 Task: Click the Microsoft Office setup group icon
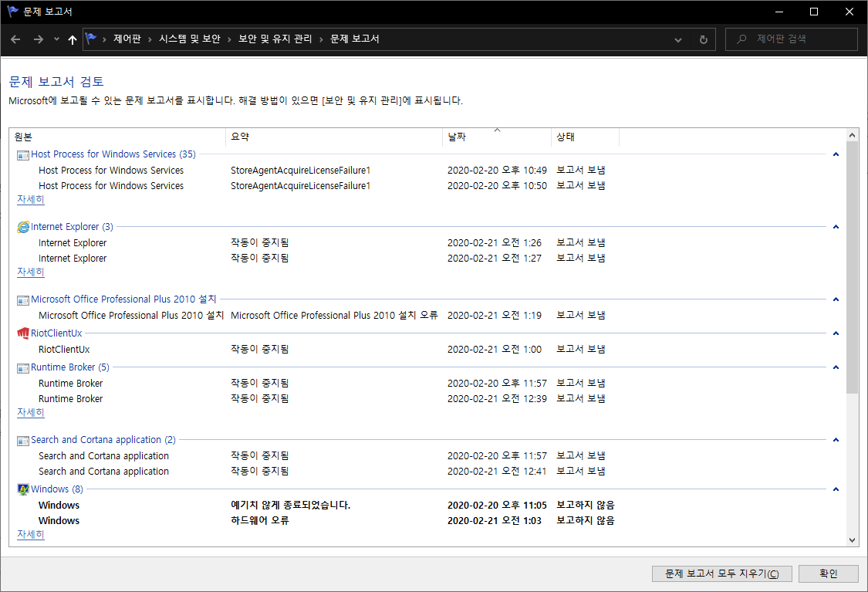(22, 300)
